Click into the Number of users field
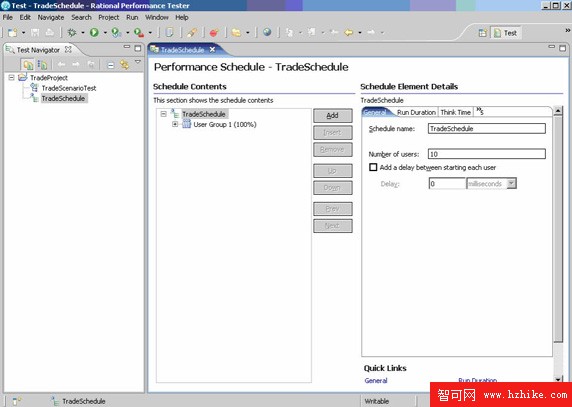 [487, 154]
